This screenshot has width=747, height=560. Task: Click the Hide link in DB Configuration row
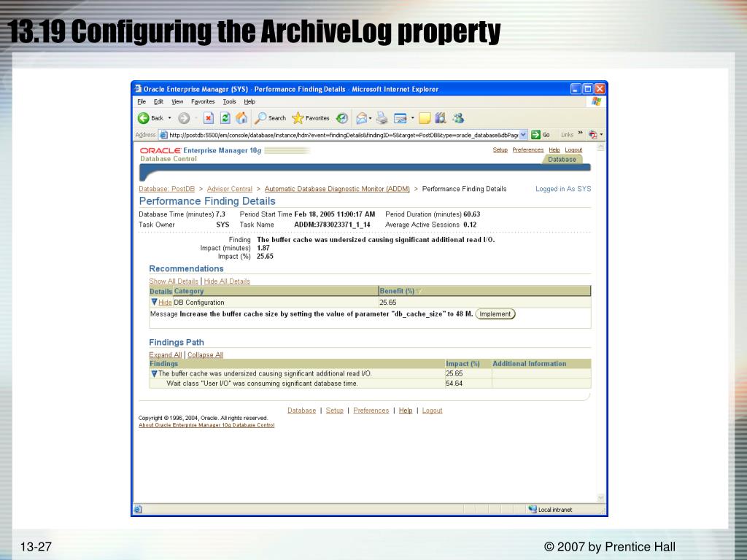click(165, 303)
